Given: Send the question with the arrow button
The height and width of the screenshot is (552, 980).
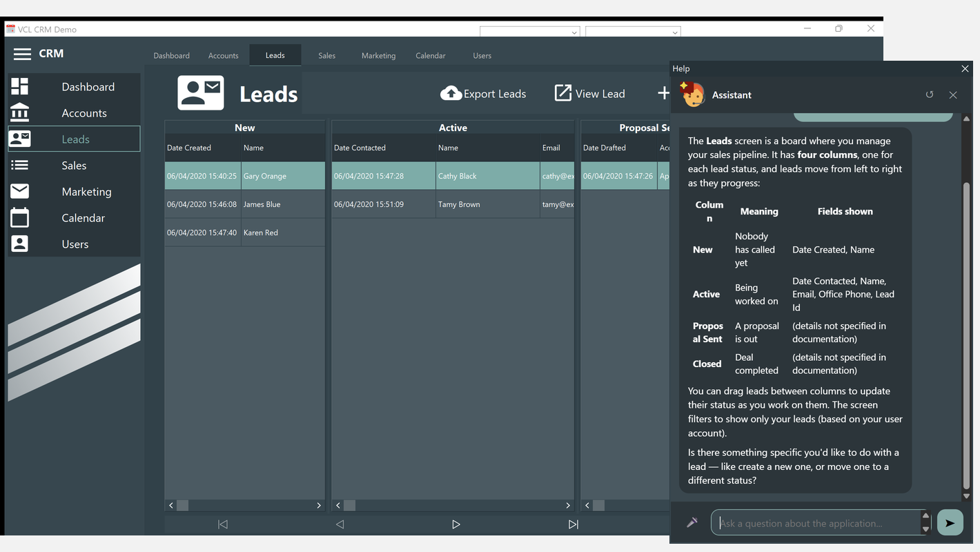Looking at the screenshot, I should (x=950, y=522).
